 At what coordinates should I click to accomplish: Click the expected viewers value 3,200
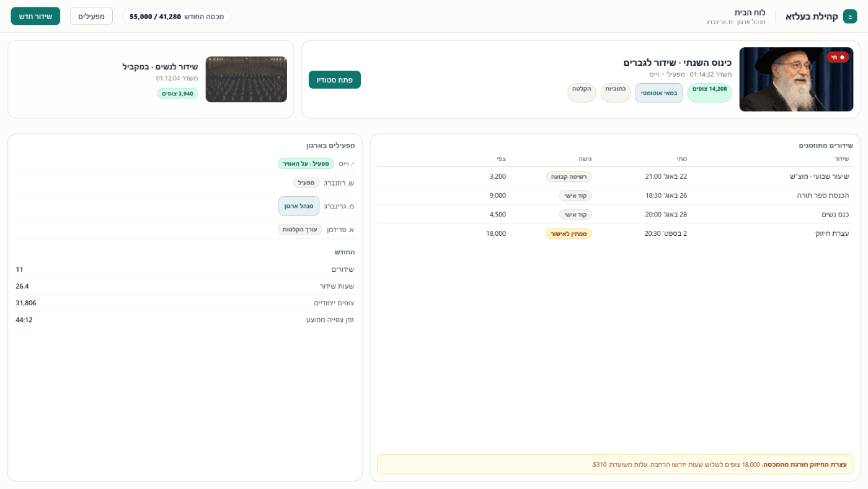(x=498, y=176)
